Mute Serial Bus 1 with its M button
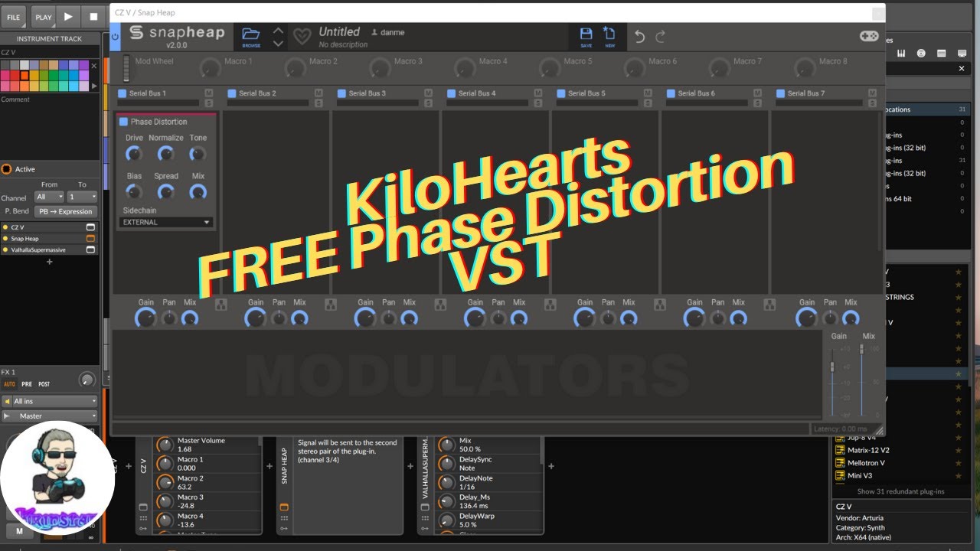Screen dimensions: 980x551 click(x=209, y=93)
